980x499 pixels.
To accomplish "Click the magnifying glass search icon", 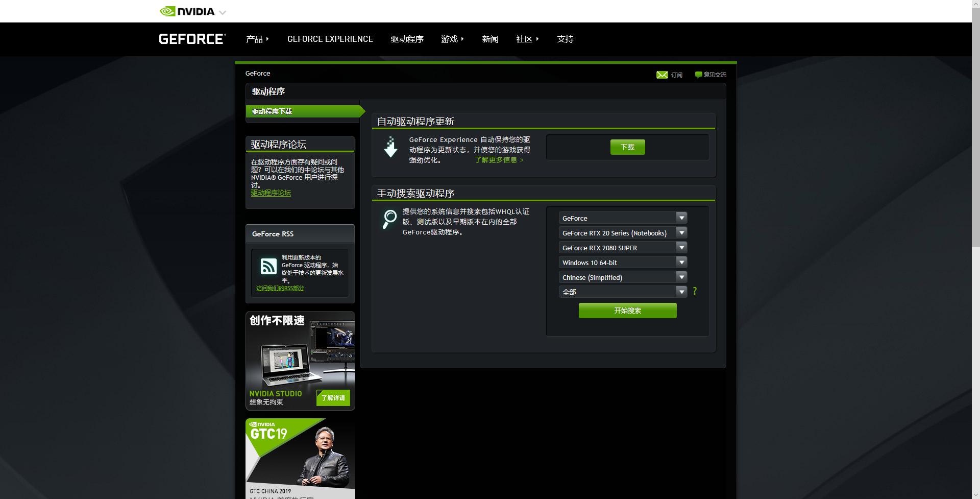I will click(389, 219).
